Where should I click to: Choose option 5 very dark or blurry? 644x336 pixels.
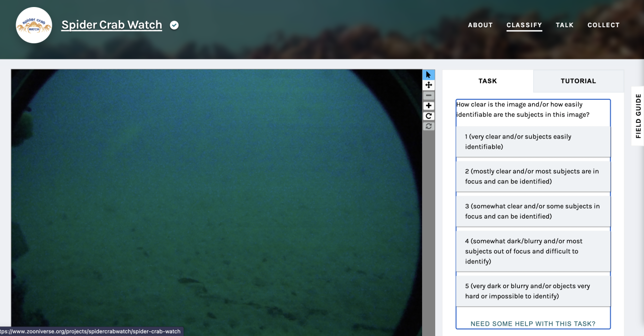pyautogui.click(x=533, y=291)
